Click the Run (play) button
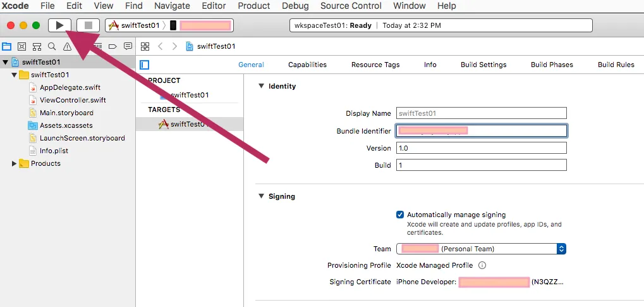 [x=59, y=25]
